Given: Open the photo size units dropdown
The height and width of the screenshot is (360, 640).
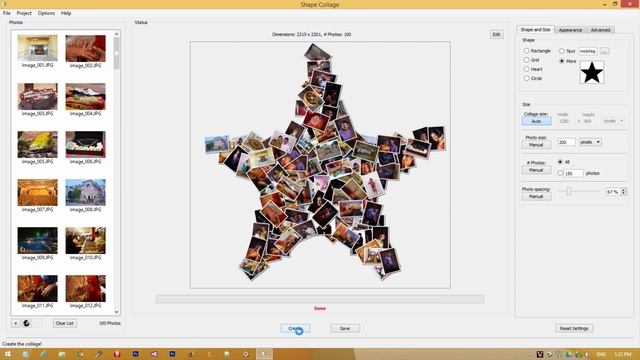Looking at the screenshot, I should 590,142.
